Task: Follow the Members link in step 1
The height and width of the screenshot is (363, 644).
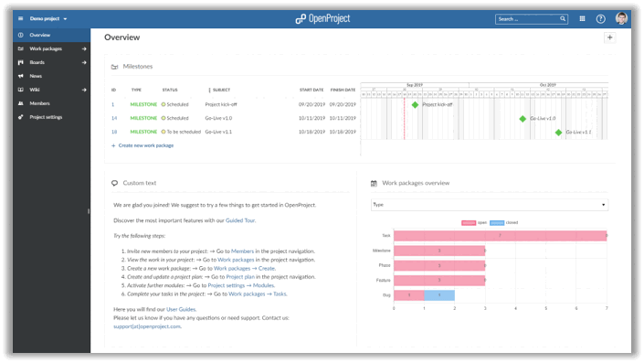Action: pos(242,251)
